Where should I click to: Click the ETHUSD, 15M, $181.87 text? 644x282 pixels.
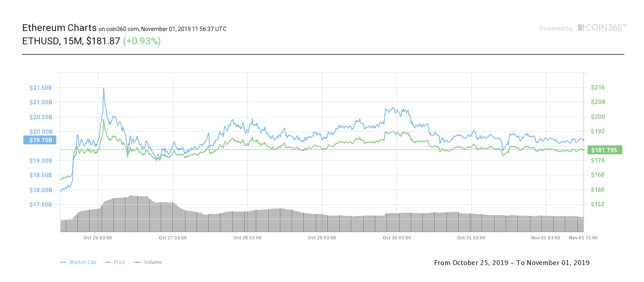tap(71, 41)
